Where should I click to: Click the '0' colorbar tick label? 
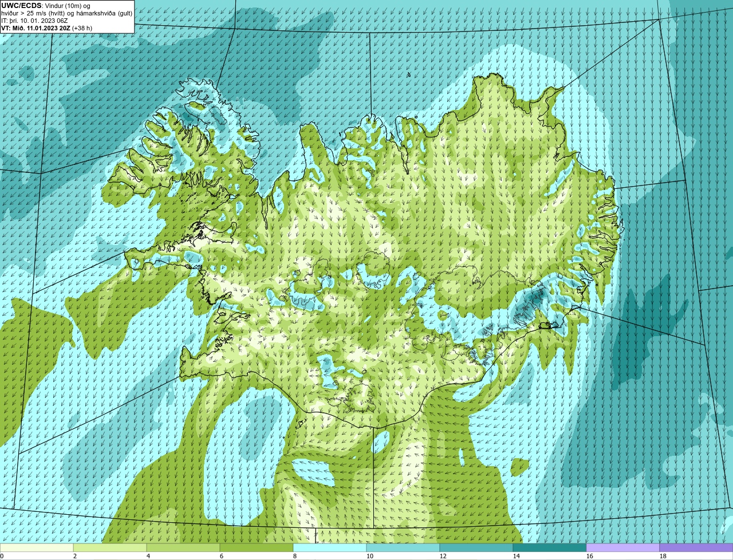[x=2, y=556]
